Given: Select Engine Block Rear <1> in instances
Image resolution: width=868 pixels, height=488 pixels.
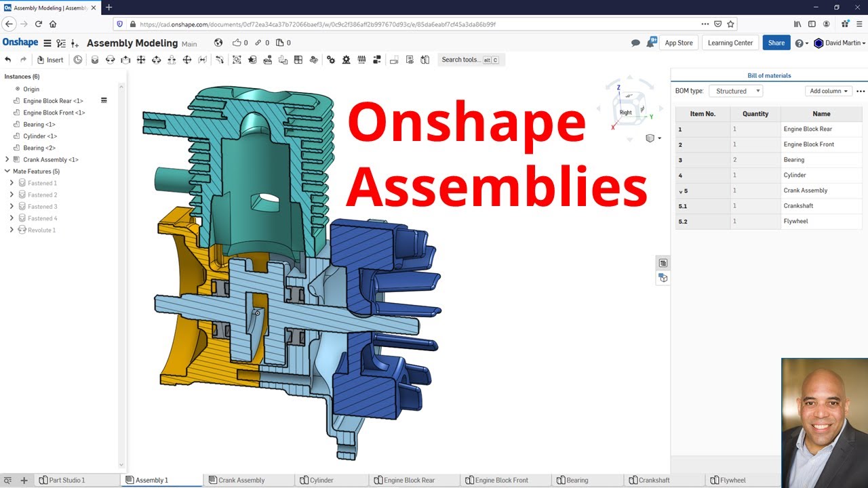Looking at the screenshot, I should click(53, 101).
